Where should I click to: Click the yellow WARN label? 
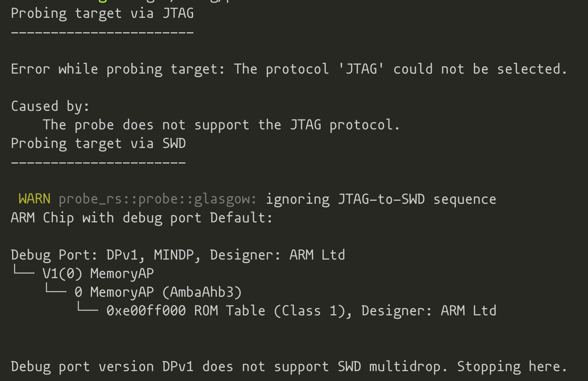(x=35, y=199)
